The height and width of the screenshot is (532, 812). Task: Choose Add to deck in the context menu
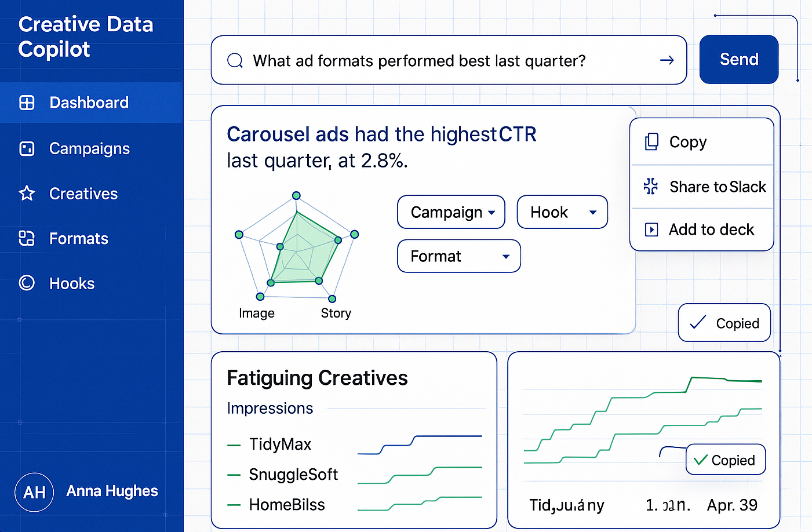711,229
